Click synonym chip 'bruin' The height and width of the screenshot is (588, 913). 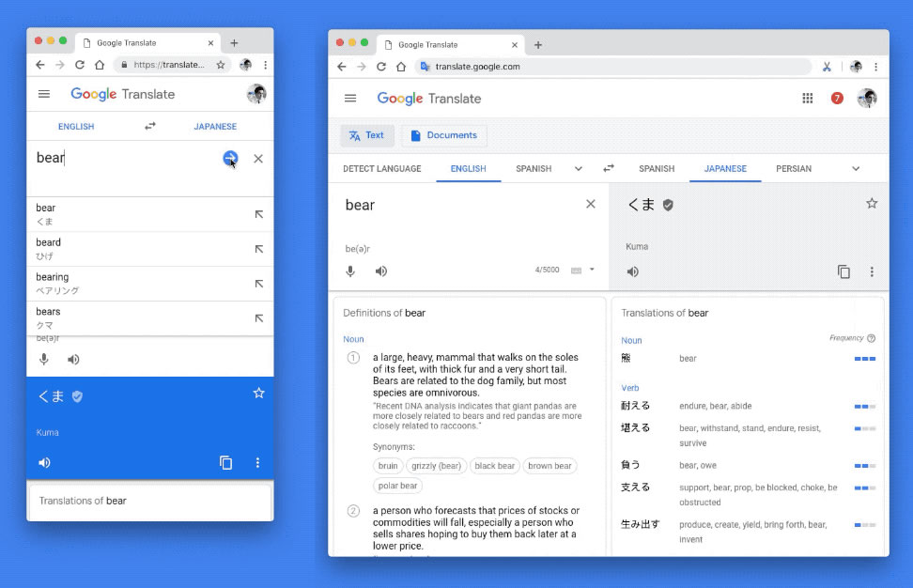point(388,466)
